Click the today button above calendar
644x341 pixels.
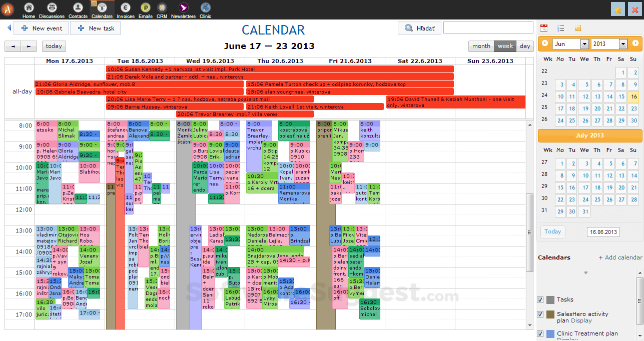pyautogui.click(x=54, y=46)
